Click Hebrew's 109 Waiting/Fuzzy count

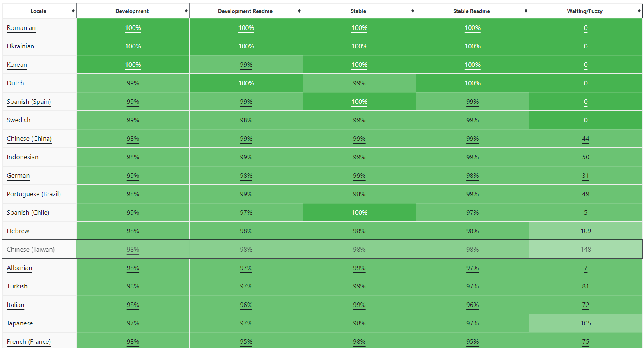coord(586,231)
